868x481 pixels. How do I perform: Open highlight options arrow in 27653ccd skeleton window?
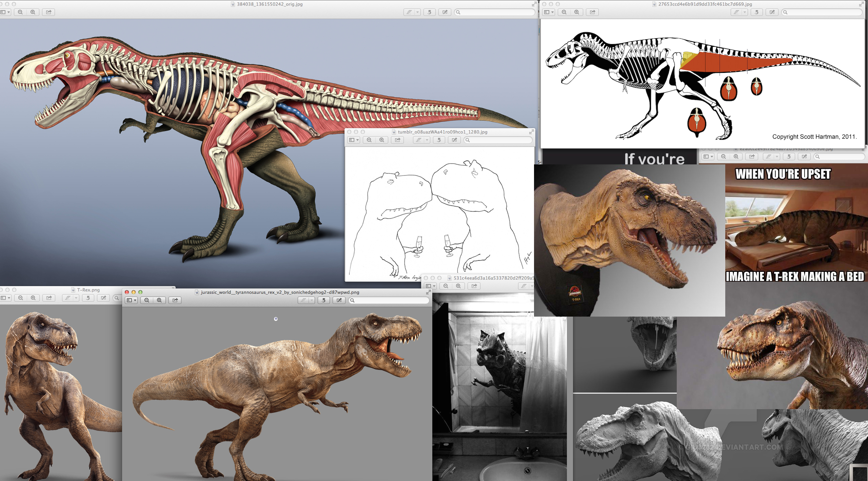tap(745, 12)
